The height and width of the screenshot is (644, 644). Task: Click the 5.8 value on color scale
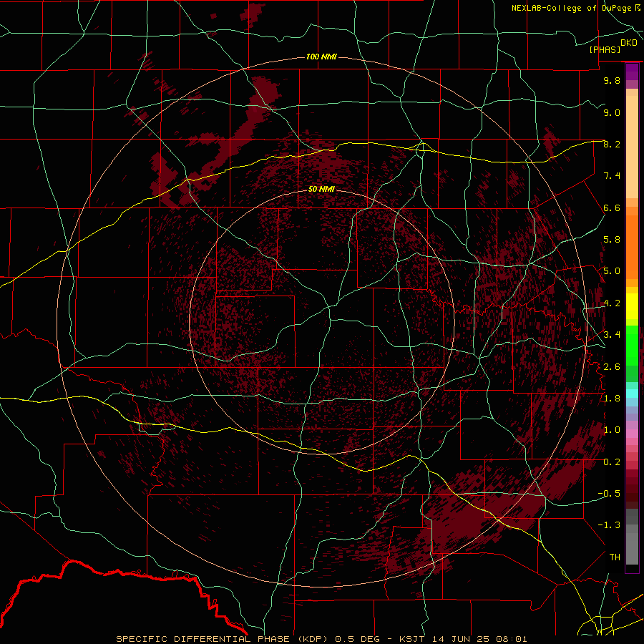click(612, 240)
